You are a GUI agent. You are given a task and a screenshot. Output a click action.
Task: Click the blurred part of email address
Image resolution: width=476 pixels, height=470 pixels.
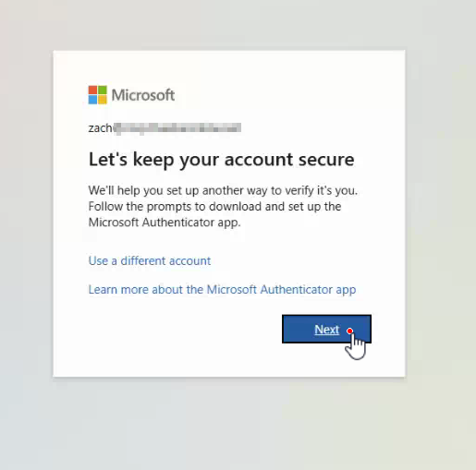177,127
